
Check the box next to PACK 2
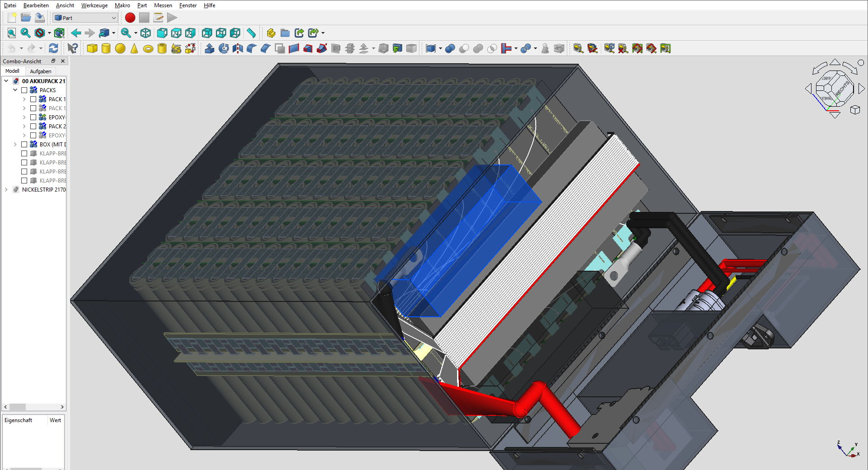point(33,127)
